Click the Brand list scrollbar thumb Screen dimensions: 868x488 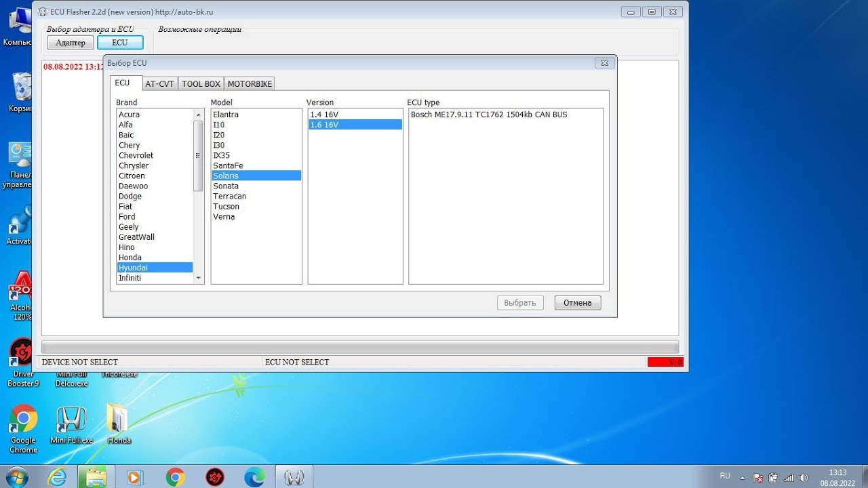198,155
